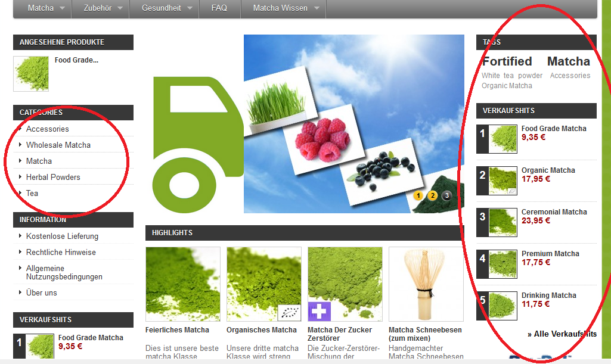Open the Über uns page
The height and width of the screenshot is (364, 611).
(x=41, y=293)
